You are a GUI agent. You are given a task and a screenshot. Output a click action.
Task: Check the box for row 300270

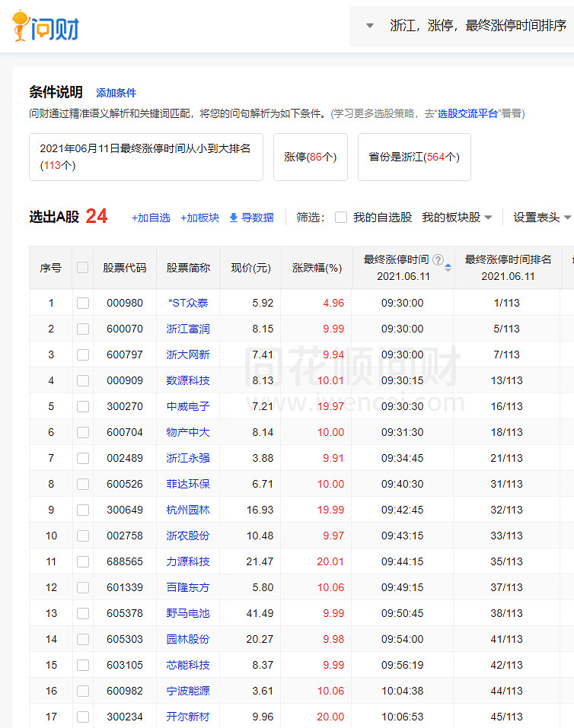pyautogui.click(x=83, y=407)
